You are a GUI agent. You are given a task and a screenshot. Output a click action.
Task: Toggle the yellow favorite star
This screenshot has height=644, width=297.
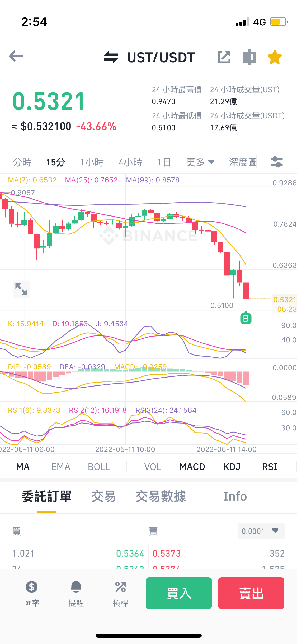click(275, 57)
